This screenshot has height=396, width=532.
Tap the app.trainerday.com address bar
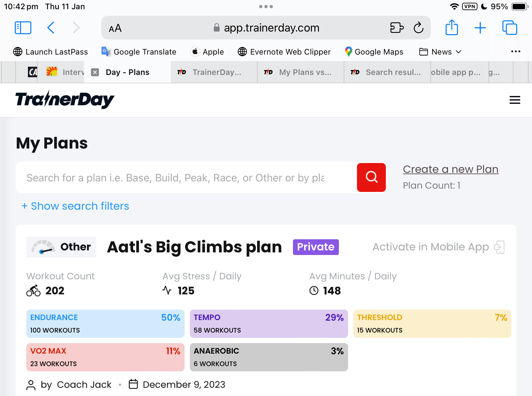[266, 28]
